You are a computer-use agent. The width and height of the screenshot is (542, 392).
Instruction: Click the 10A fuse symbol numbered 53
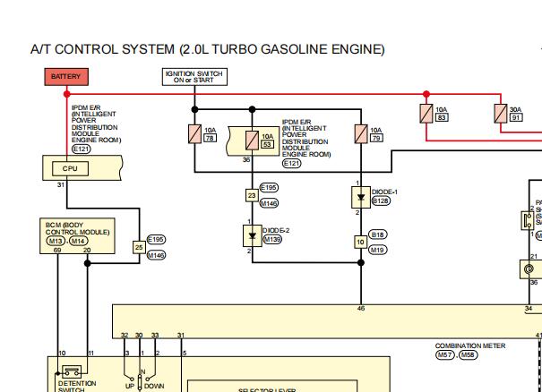[252, 141]
